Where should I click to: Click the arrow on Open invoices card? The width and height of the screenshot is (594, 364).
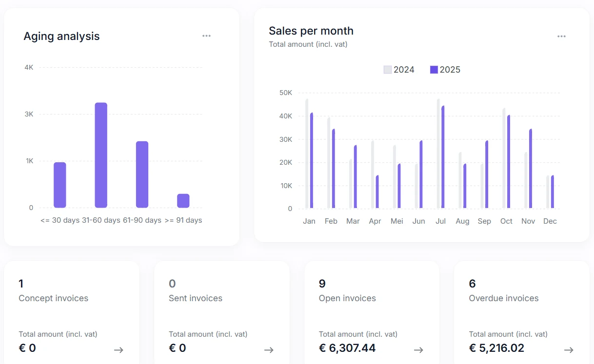click(x=418, y=350)
